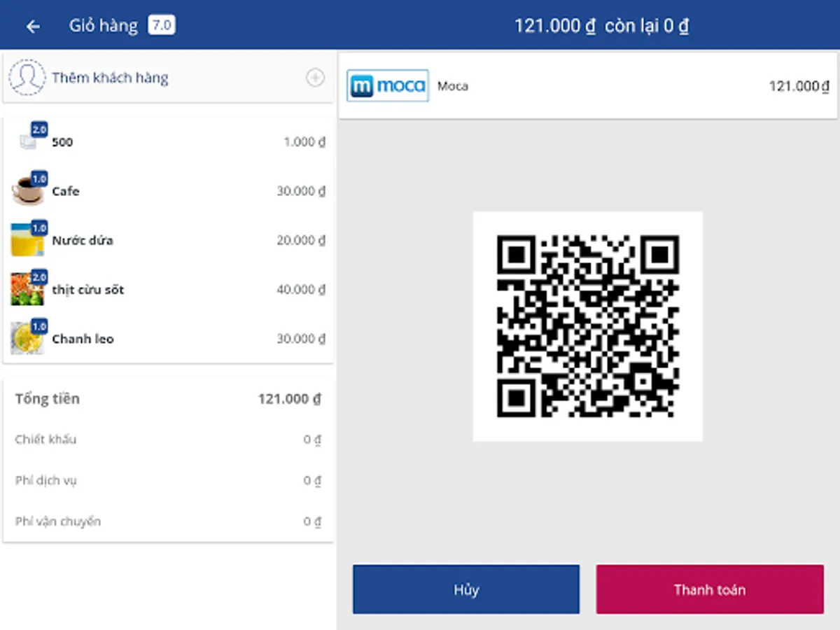This screenshot has width=840, height=630.
Task: Click the 1.000 ₫ price
Action: point(304,142)
